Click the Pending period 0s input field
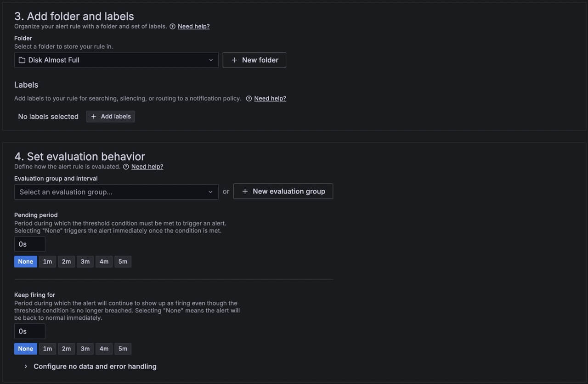588x384 pixels. pos(30,244)
